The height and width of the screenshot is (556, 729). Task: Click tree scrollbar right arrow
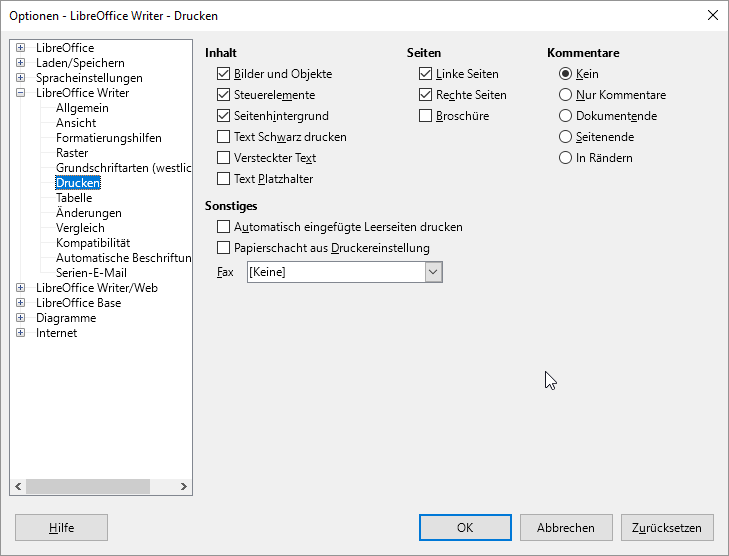184,486
